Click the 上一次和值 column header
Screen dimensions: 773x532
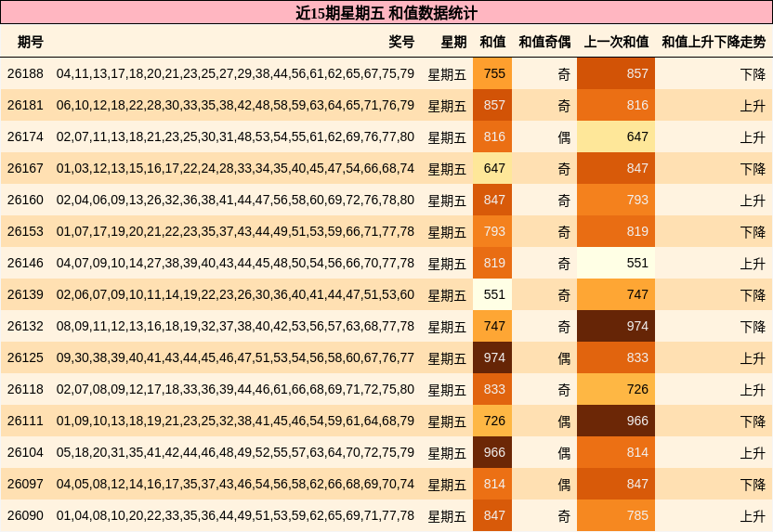[x=616, y=42]
